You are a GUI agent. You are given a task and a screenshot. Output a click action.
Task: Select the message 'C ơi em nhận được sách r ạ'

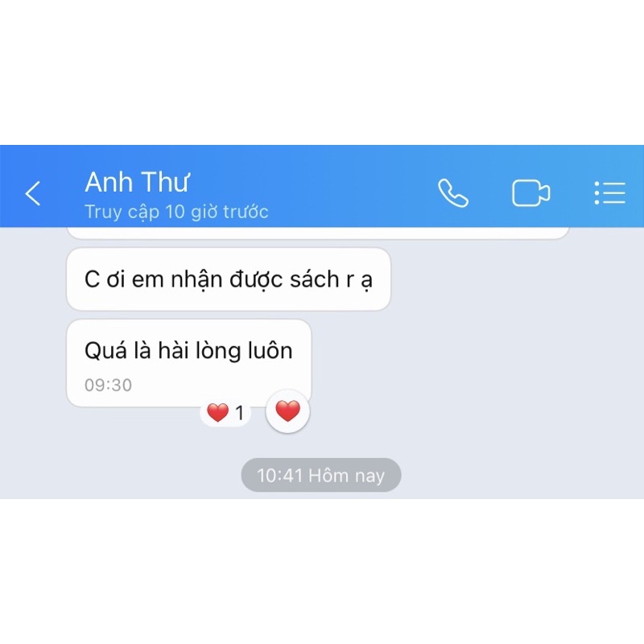click(229, 279)
